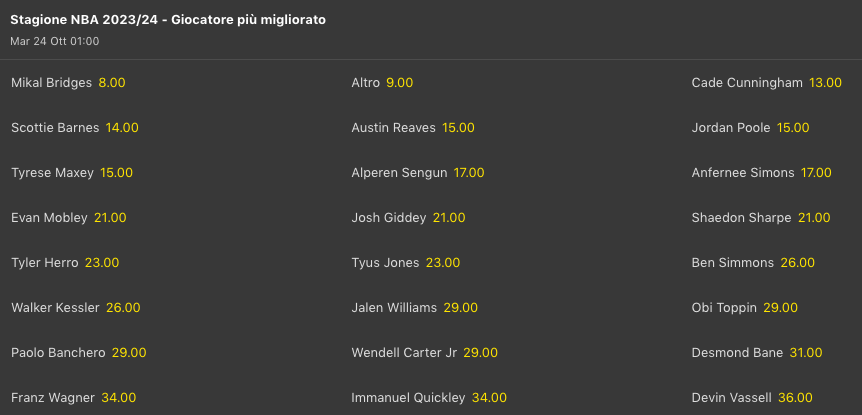Click Josh Giddey 21.00 selection
862x415 pixels.
click(x=449, y=218)
